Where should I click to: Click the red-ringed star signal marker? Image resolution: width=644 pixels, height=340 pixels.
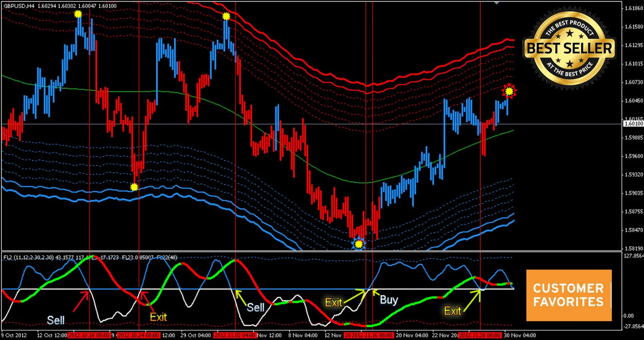click(509, 92)
